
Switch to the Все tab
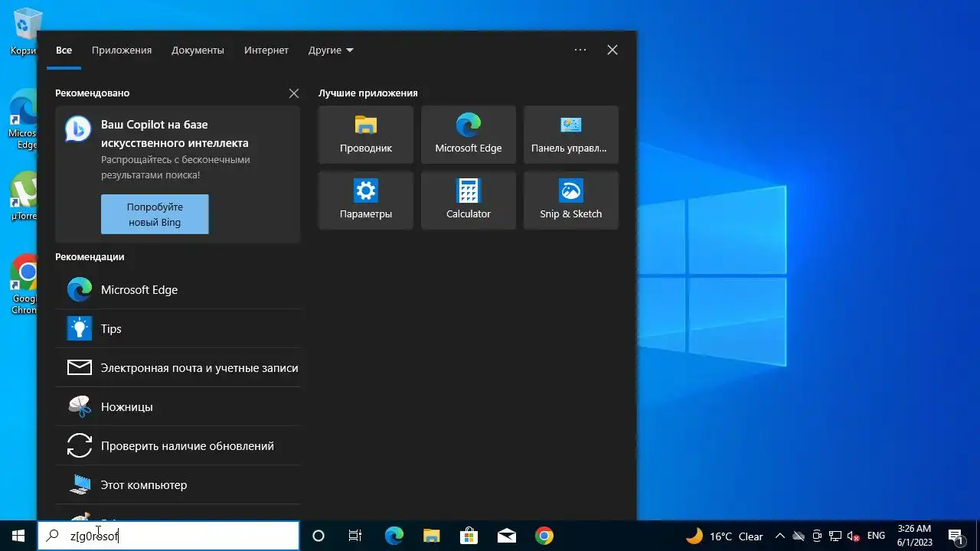pyautogui.click(x=64, y=51)
